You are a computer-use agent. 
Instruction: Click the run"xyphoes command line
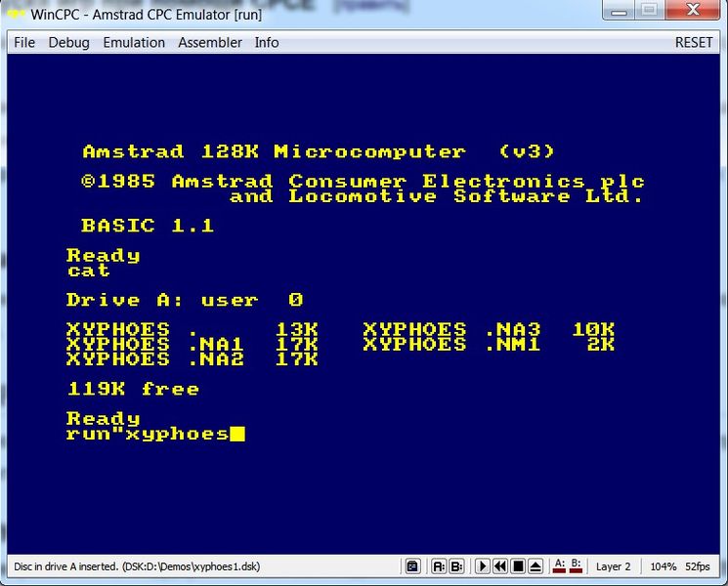pos(155,434)
